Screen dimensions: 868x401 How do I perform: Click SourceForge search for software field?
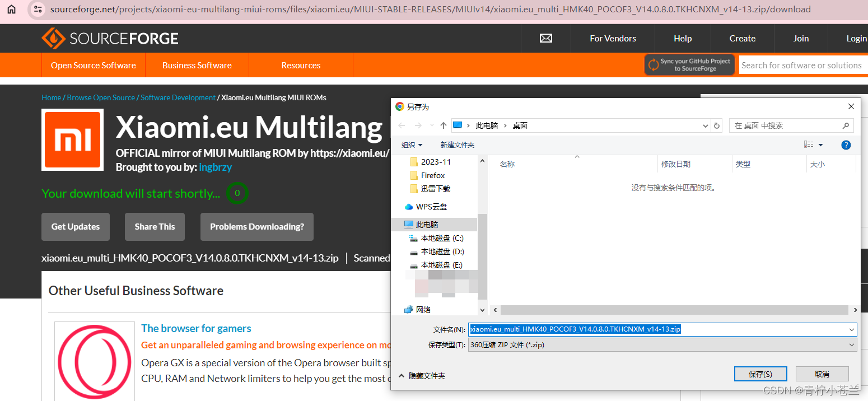tap(803, 65)
